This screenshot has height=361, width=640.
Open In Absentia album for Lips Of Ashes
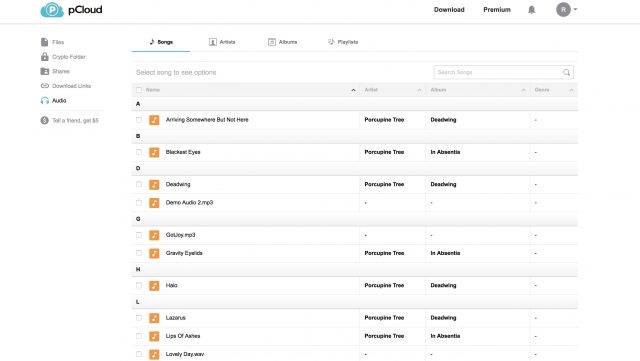[x=445, y=336]
